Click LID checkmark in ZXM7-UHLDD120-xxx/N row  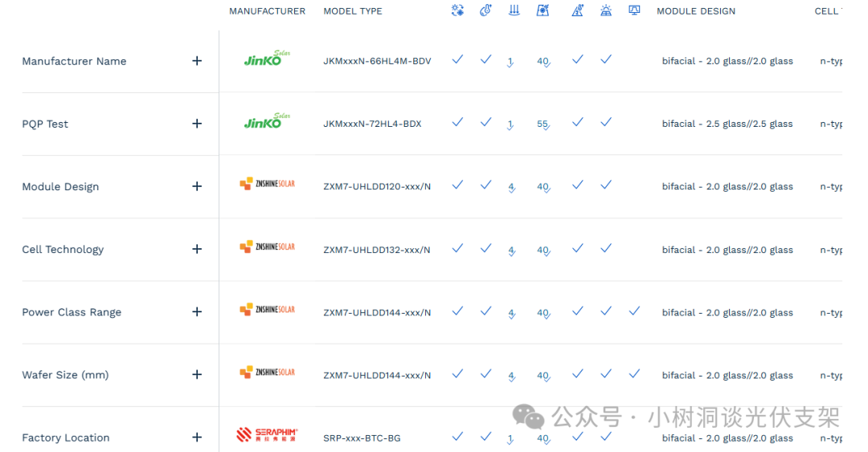click(606, 185)
